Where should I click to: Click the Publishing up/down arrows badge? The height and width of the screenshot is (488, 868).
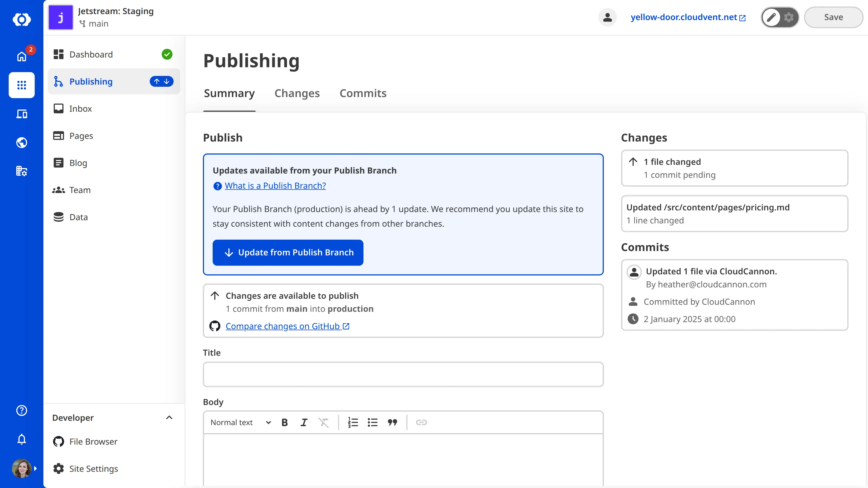(161, 82)
